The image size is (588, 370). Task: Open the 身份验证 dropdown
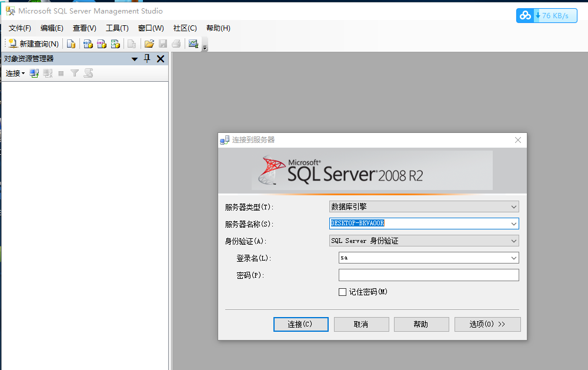[514, 241]
